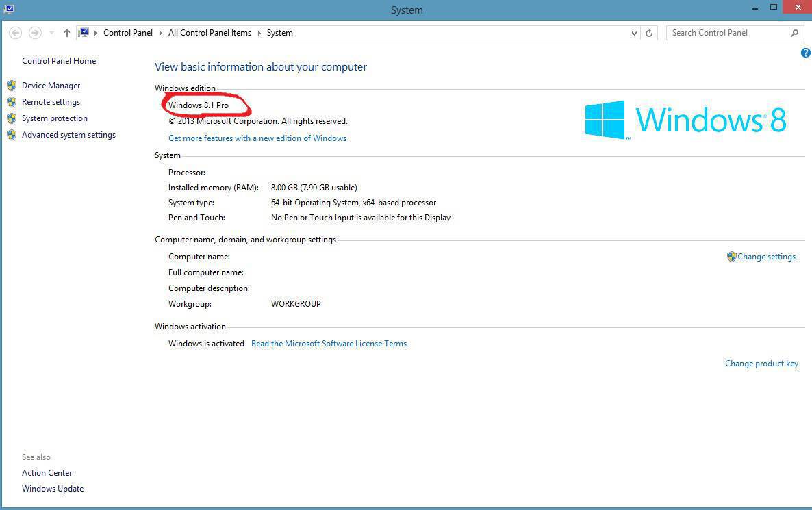Click the Back navigation arrow

tap(16, 33)
